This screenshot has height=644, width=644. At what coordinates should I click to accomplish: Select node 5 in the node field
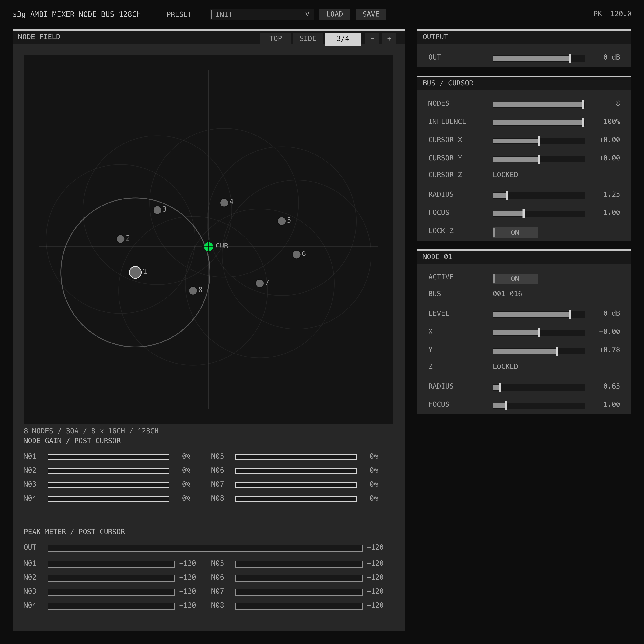point(282,221)
